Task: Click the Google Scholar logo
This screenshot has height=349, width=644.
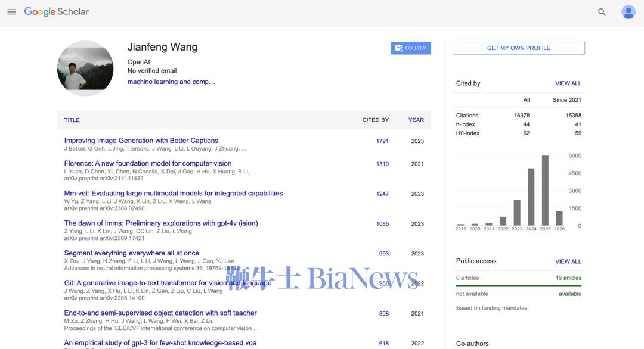Action: pyautogui.click(x=56, y=12)
